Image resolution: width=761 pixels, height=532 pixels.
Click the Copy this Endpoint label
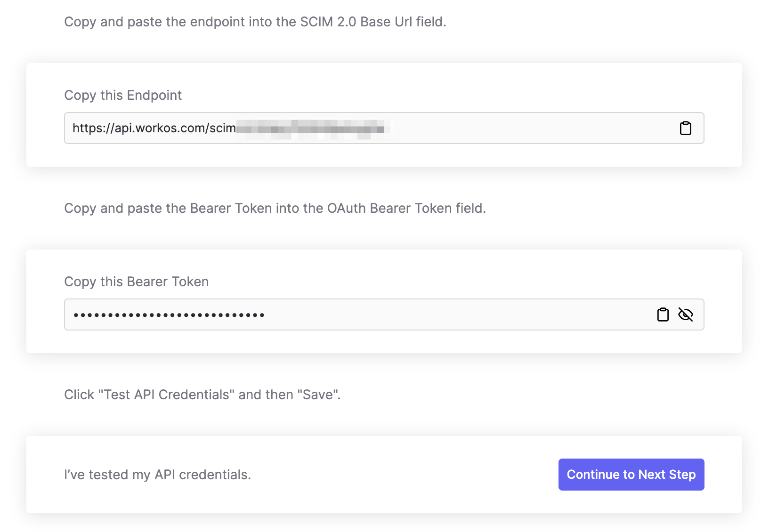[123, 95]
